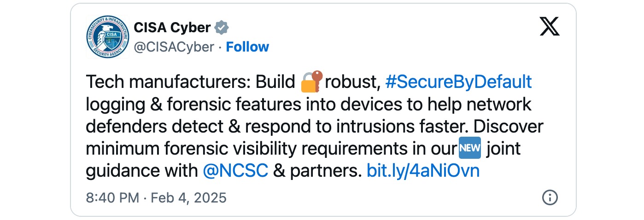Click the CISA agency seal avatar
This screenshot has height=220, width=644.
pyautogui.click(x=107, y=37)
